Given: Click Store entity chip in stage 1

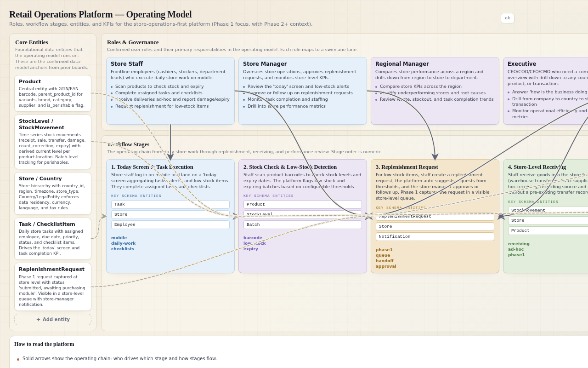Looking at the screenshot, I should point(170,214).
